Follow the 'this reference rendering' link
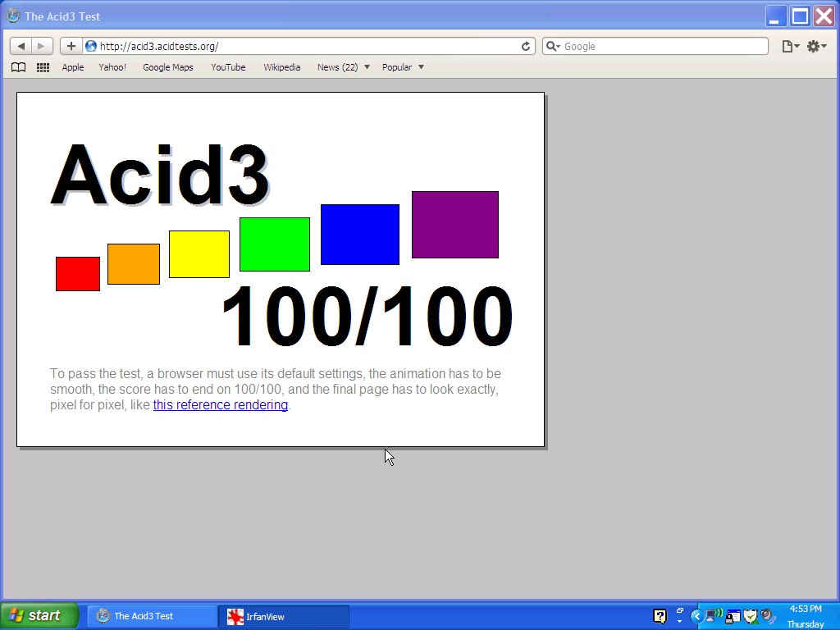Screen dimensions: 840x630 220,405
